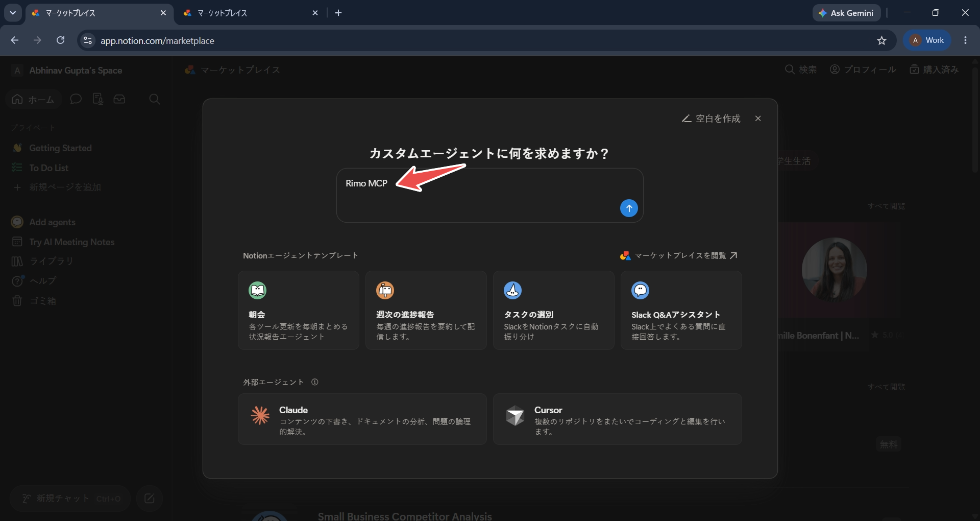Start a 新規チャット
This screenshot has height=521, width=980.
[x=70, y=499]
